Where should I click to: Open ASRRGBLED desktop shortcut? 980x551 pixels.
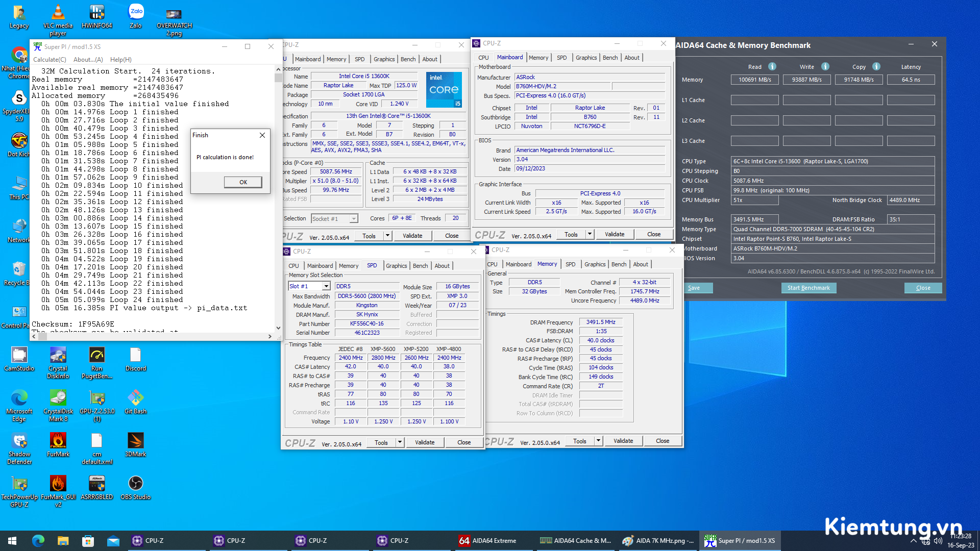97,488
